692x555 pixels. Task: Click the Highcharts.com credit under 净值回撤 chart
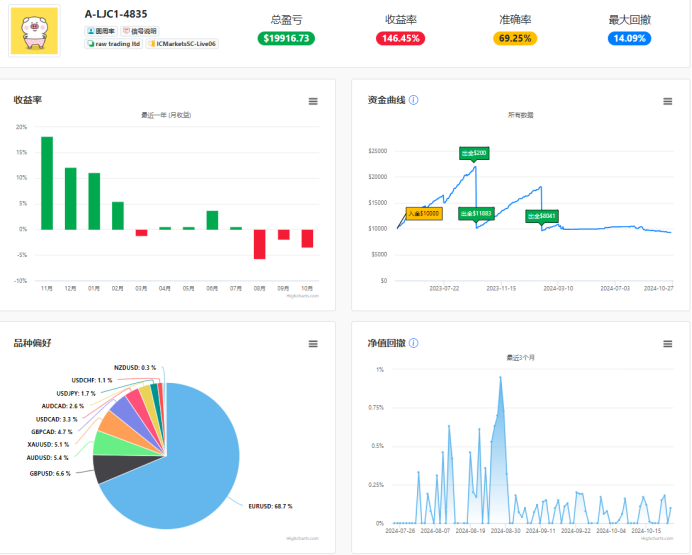[657, 538]
